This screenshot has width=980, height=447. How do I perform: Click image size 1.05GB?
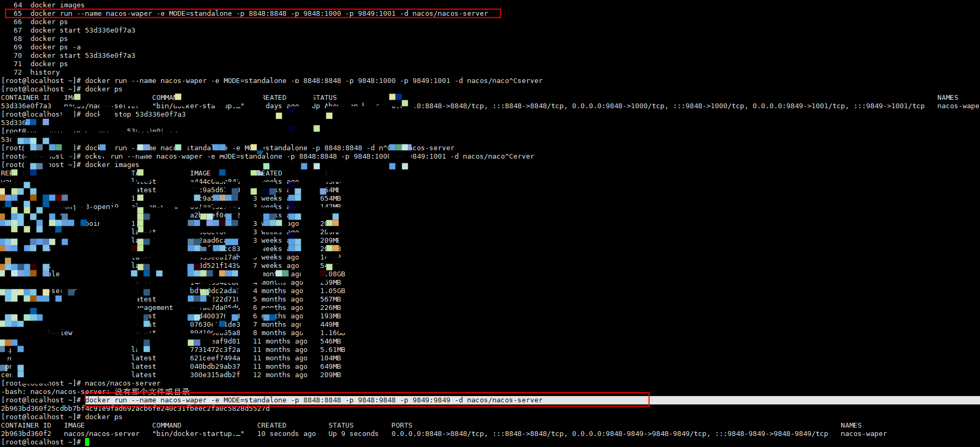332,290
